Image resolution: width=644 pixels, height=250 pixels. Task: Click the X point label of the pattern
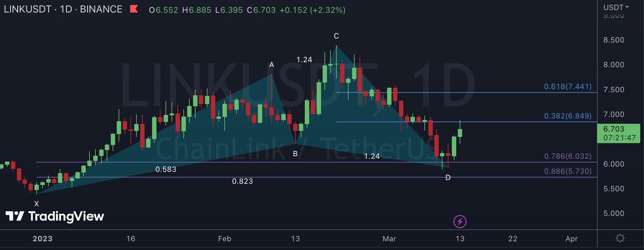(36, 203)
